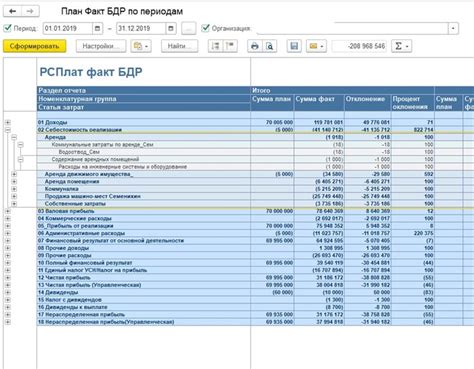Collapse the 02 Себестоимость реализации row
Image resolution: width=474 pixels, height=369 pixels.
(x=7, y=130)
